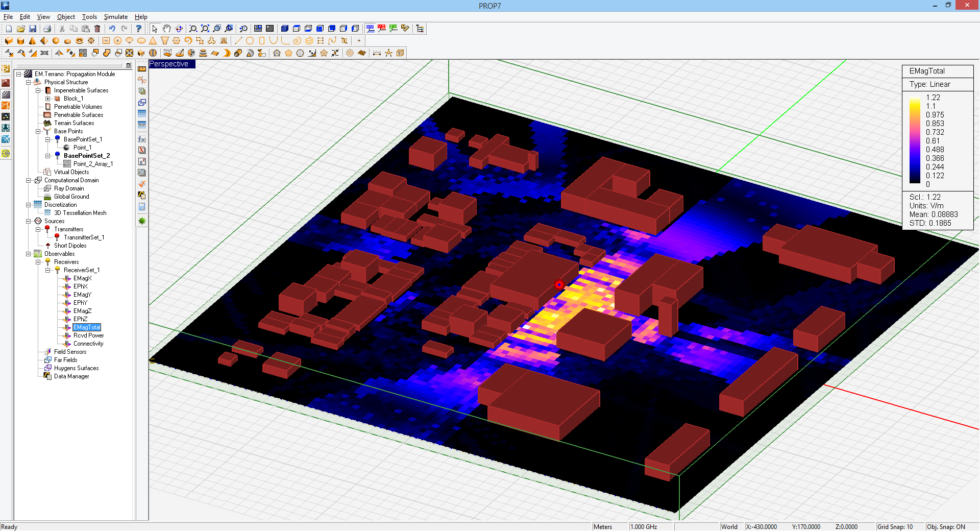
Task: Click the sphere primitive tool
Action: 56,41
